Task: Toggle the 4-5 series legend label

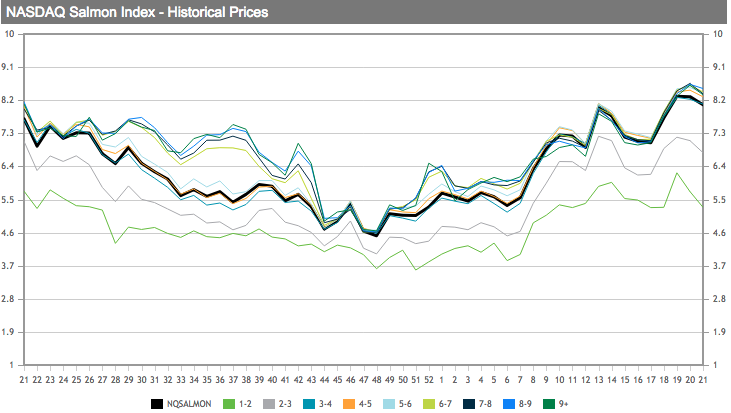Action: [366, 404]
